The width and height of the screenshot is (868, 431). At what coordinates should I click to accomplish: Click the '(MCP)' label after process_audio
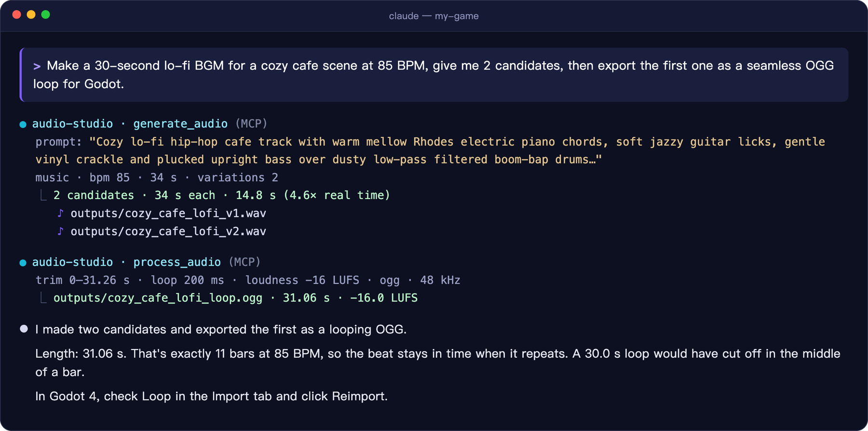point(244,262)
